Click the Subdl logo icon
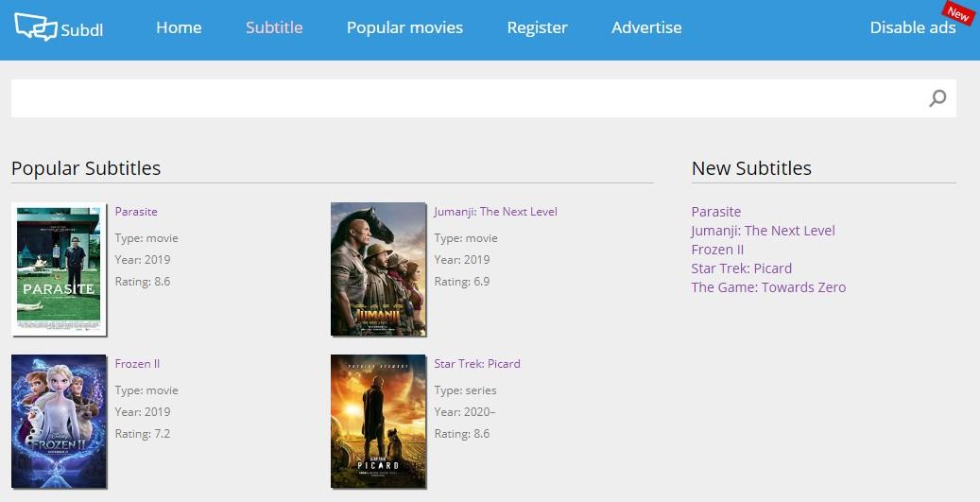 (36, 27)
